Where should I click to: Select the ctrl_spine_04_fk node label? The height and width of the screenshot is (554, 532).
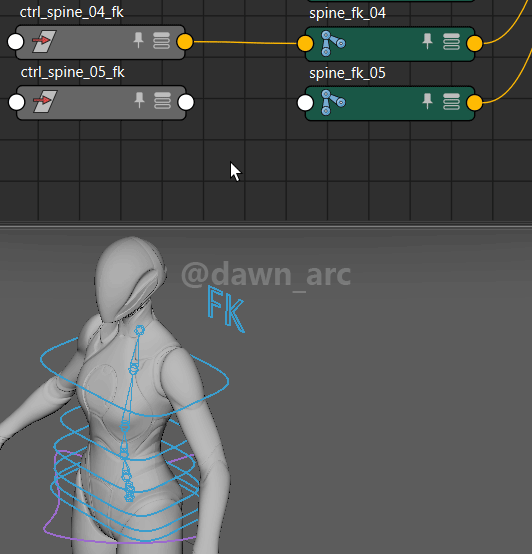[72, 12]
